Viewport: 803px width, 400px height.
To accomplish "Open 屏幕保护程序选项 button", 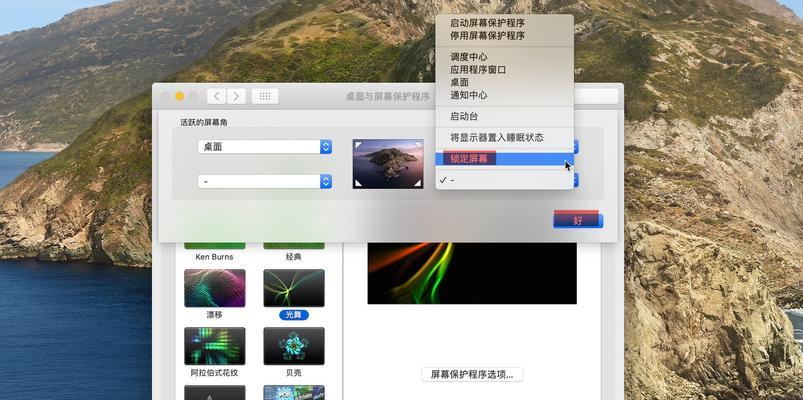I will [x=472, y=374].
